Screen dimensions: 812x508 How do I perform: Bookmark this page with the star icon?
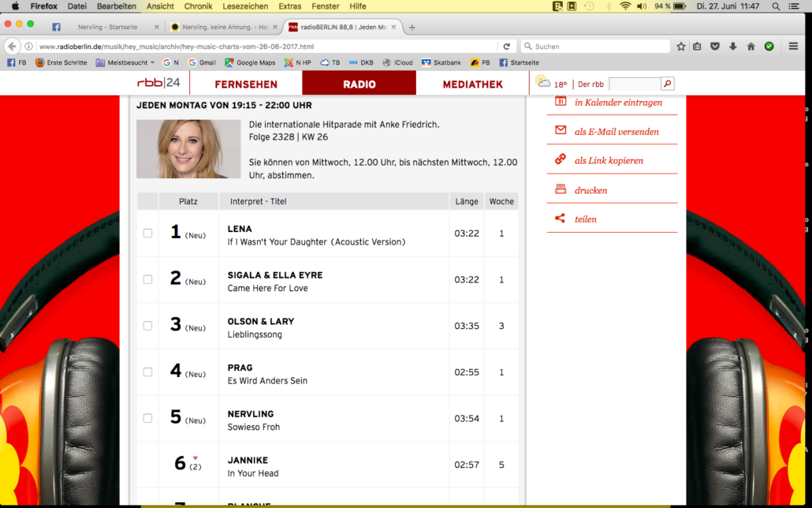click(681, 46)
